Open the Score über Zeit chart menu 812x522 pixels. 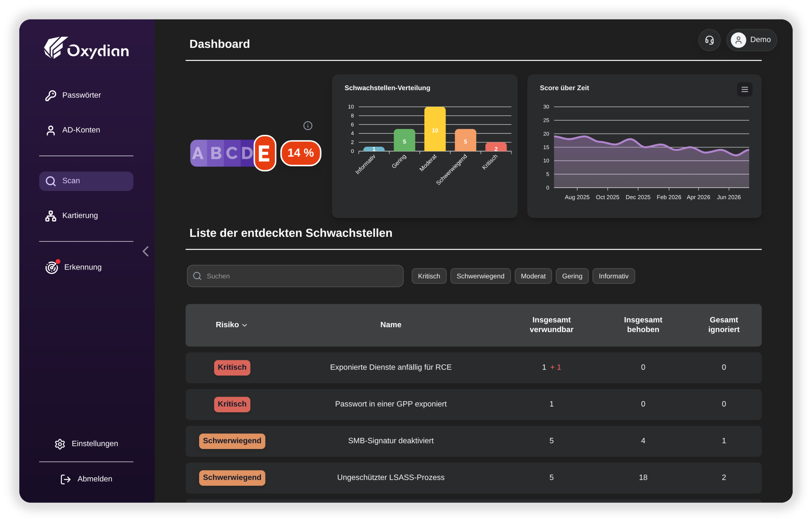point(744,89)
